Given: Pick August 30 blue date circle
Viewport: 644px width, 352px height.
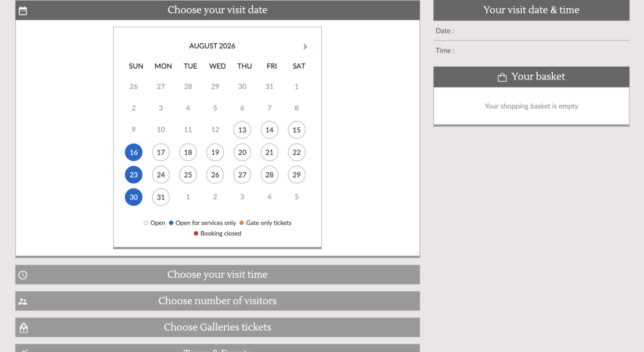Looking at the screenshot, I should tap(133, 197).
